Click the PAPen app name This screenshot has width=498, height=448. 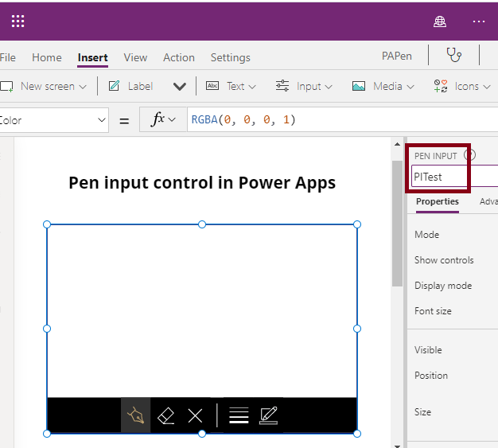(x=397, y=56)
